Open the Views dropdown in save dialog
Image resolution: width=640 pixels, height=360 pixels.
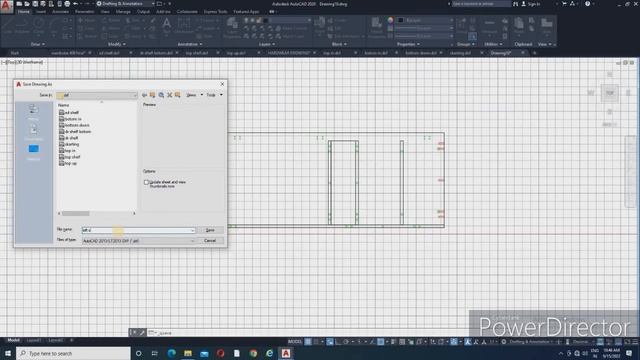(x=194, y=95)
